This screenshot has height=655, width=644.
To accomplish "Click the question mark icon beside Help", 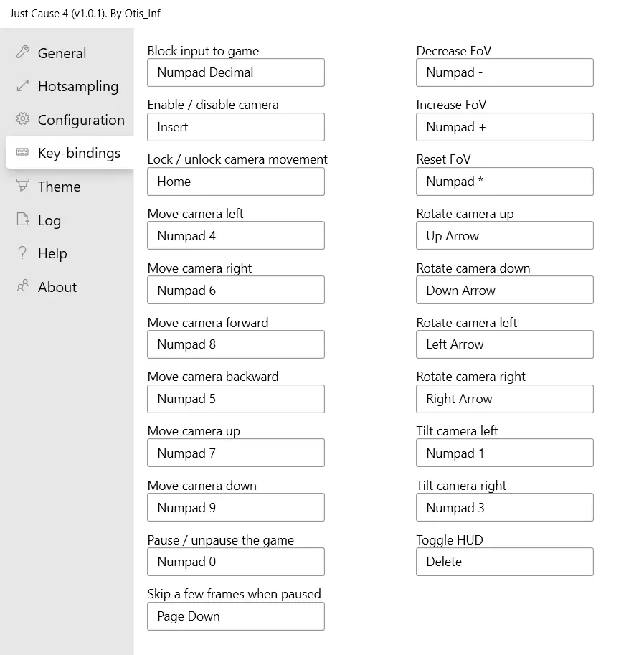I will [x=23, y=253].
